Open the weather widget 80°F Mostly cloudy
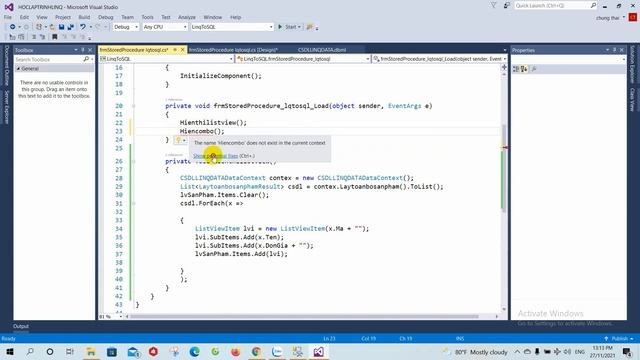640x360 pixels. [x=476, y=351]
